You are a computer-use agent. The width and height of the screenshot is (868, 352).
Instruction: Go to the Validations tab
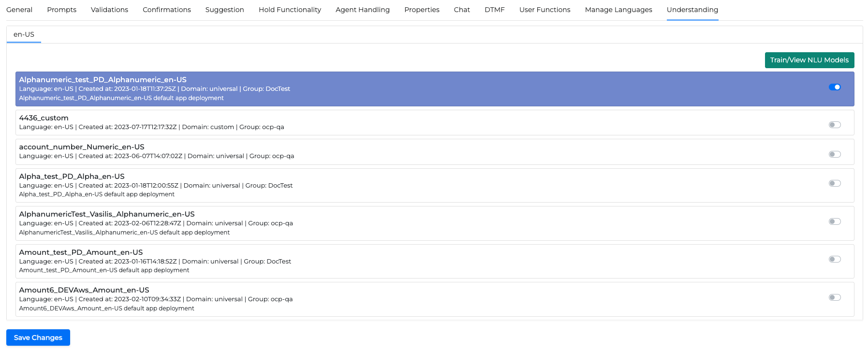(109, 10)
